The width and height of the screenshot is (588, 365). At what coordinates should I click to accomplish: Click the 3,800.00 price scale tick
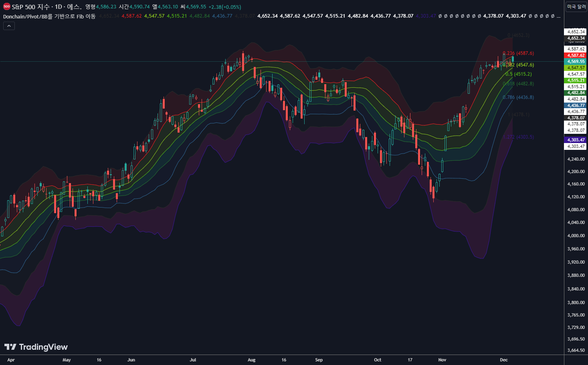[x=576, y=302]
